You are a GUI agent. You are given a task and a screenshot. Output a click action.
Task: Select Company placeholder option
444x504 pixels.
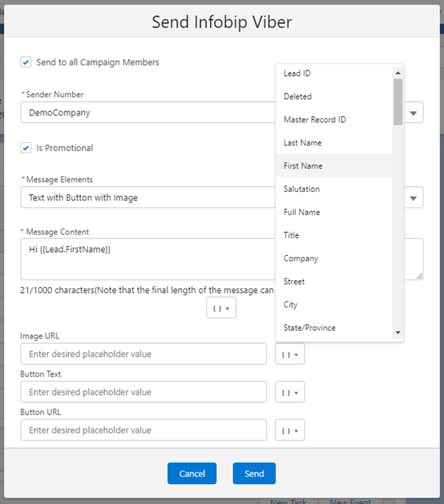coord(334,258)
